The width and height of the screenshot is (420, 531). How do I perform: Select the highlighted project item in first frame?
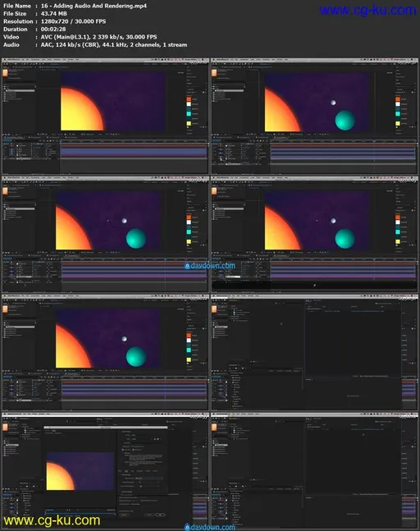tap(20, 91)
